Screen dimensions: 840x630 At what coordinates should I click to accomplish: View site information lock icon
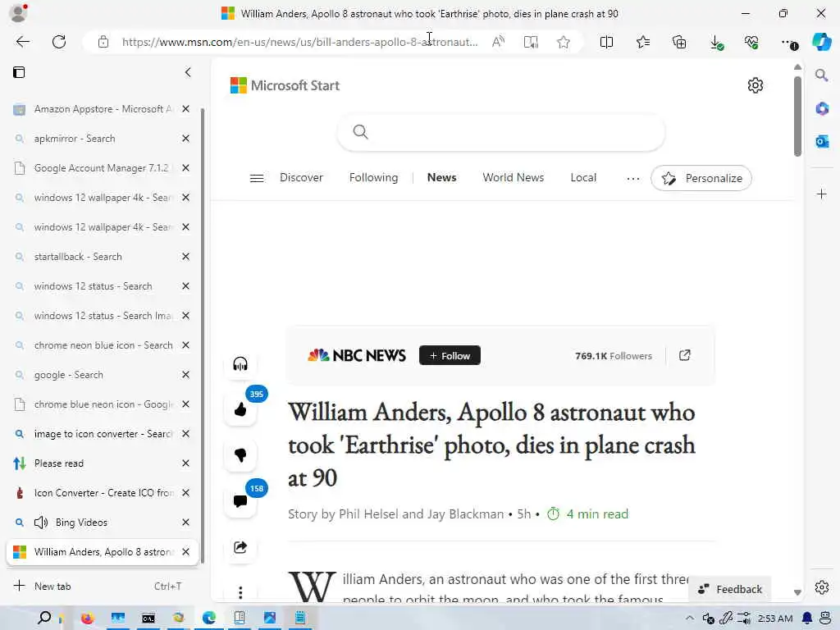103,42
